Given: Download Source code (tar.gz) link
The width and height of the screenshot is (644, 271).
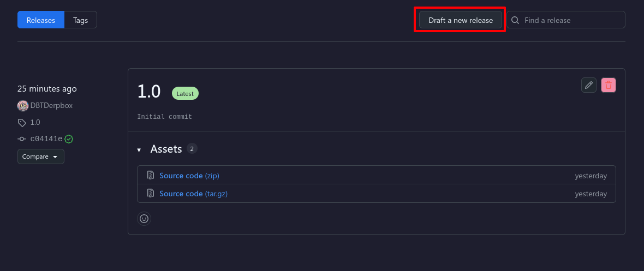Looking at the screenshot, I should (x=193, y=194).
